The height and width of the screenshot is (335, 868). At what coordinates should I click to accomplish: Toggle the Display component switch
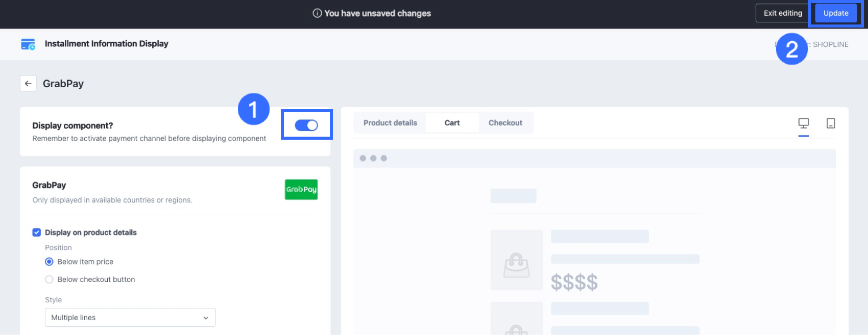[306, 125]
